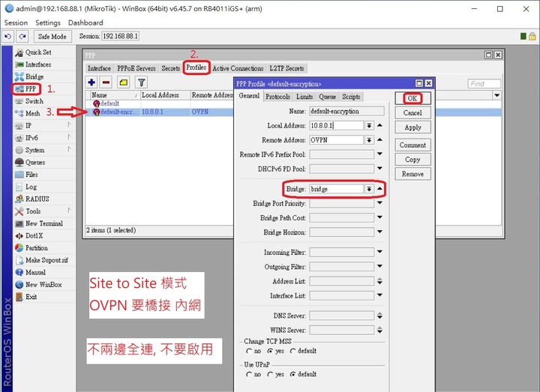Image resolution: width=540 pixels, height=392 pixels.
Task: Switch to the Protocols tab
Action: click(x=277, y=97)
